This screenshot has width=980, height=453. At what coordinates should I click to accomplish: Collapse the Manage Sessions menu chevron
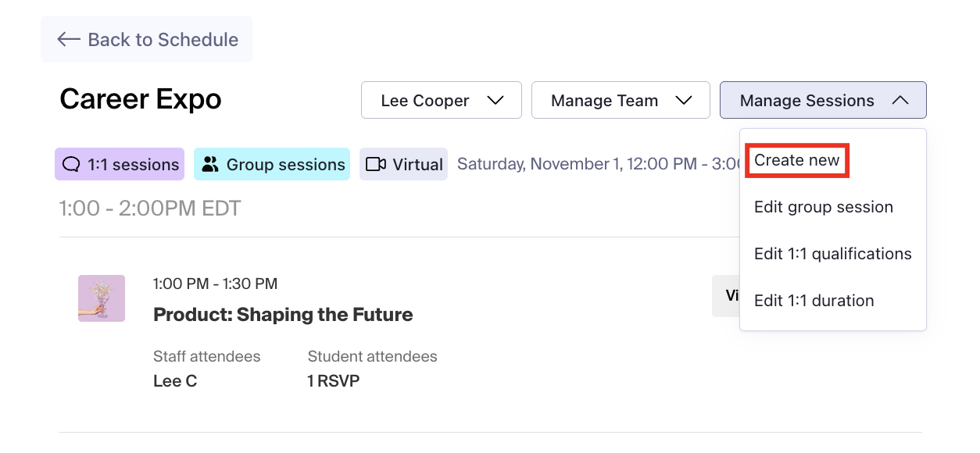click(900, 101)
